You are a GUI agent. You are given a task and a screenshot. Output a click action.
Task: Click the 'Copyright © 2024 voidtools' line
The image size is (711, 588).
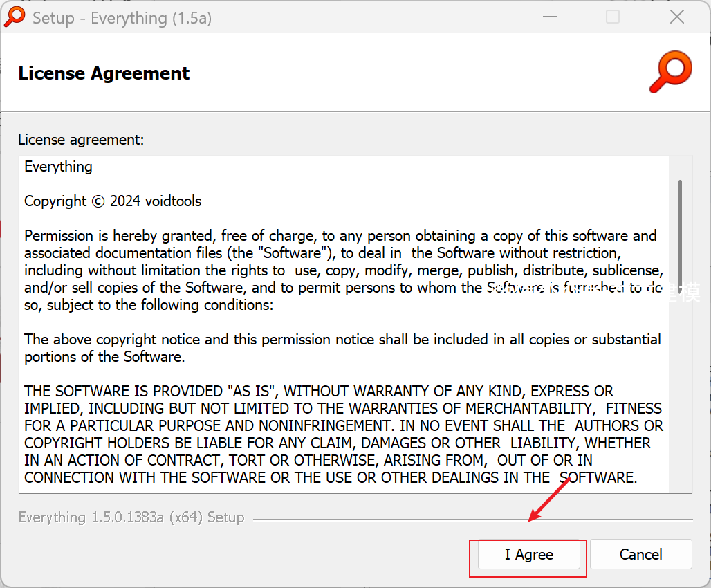[x=113, y=201]
